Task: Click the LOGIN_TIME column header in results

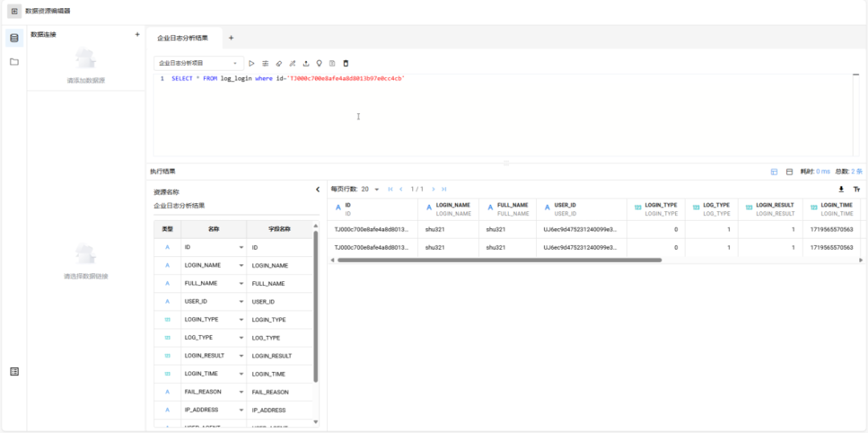Action: [832, 209]
